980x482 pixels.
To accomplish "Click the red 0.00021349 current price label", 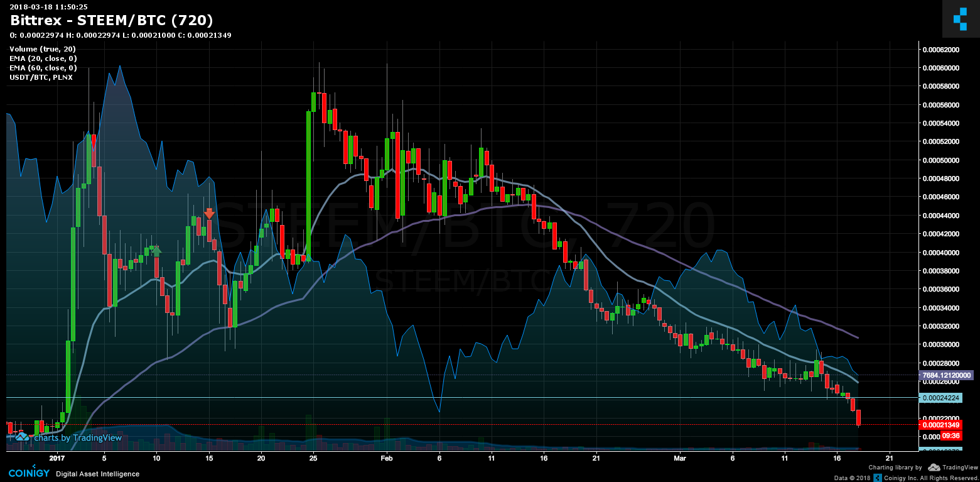I will pos(940,425).
